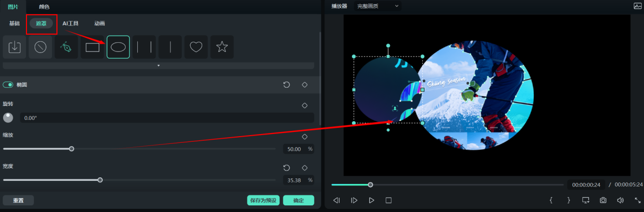Click the current timecode 00:00:00:24
Viewport: 644px width, 212px height.
tap(587, 184)
